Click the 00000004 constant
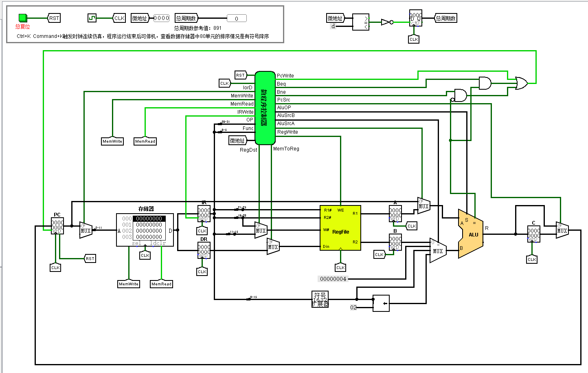 333,279
